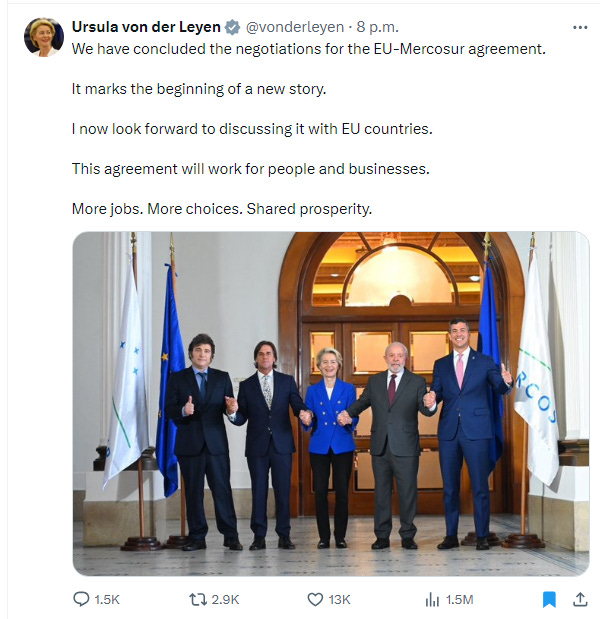Like the post with the heart icon
Screen dimensions: 600x619
[x=315, y=599]
